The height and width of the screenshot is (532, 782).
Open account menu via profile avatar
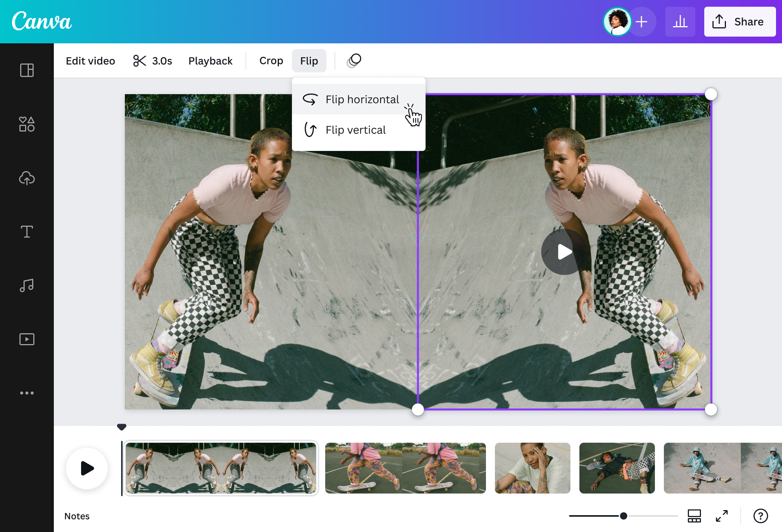[x=618, y=22]
